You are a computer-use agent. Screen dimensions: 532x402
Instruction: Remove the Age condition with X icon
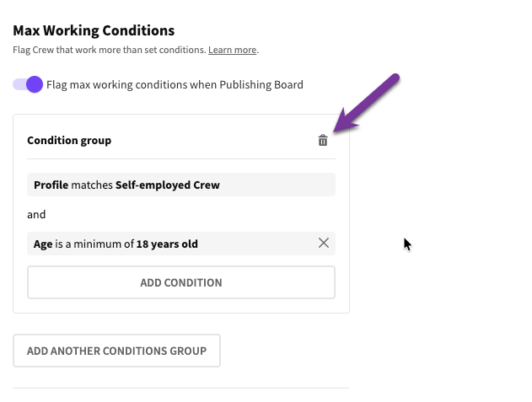[x=324, y=243]
